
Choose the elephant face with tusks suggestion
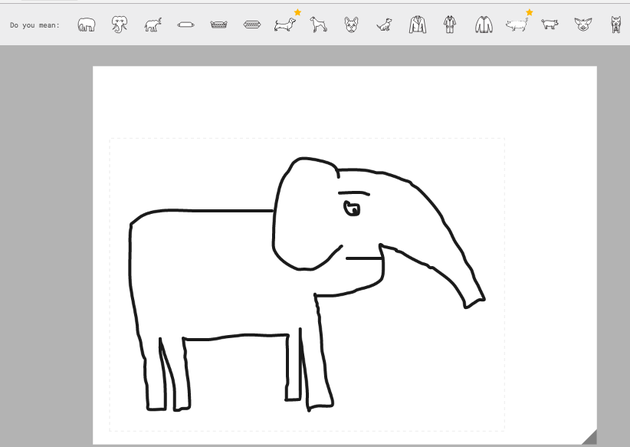point(120,25)
